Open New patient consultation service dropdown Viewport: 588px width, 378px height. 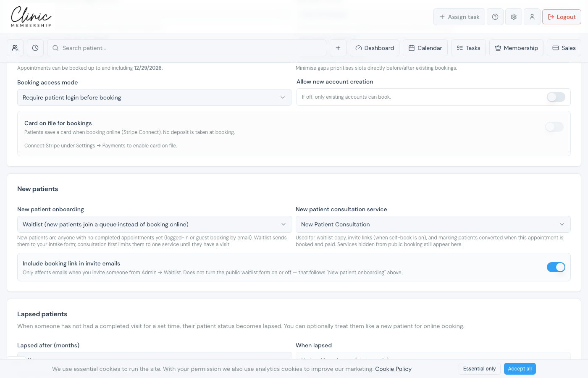pos(433,224)
